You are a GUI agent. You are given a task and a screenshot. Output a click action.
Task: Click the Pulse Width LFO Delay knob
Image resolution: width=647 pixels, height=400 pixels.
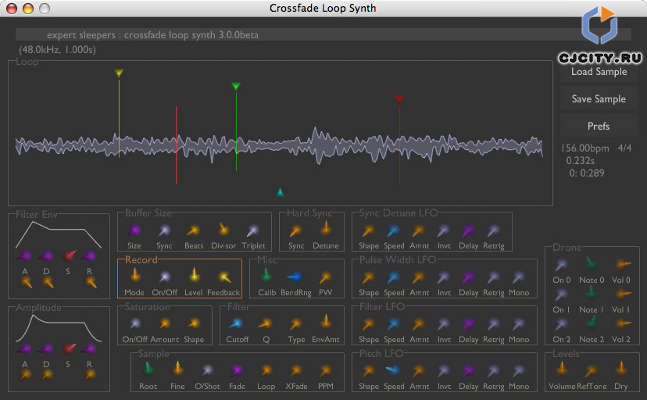tap(468, 278)
